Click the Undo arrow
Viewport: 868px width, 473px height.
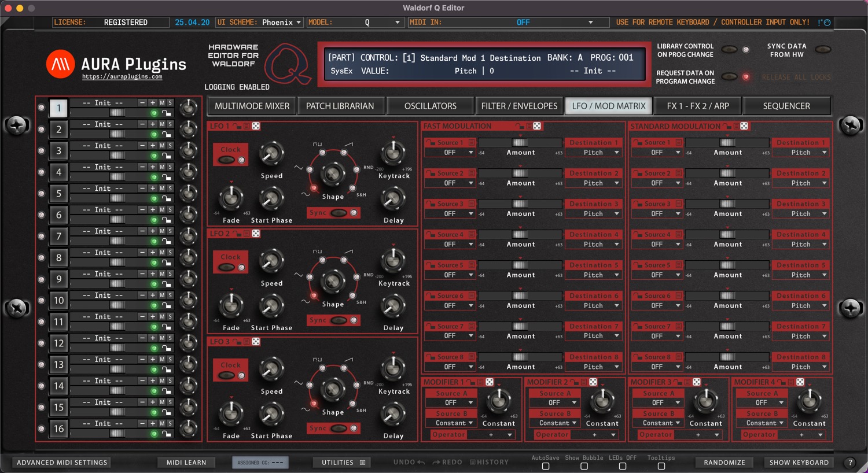coord(421,463)
